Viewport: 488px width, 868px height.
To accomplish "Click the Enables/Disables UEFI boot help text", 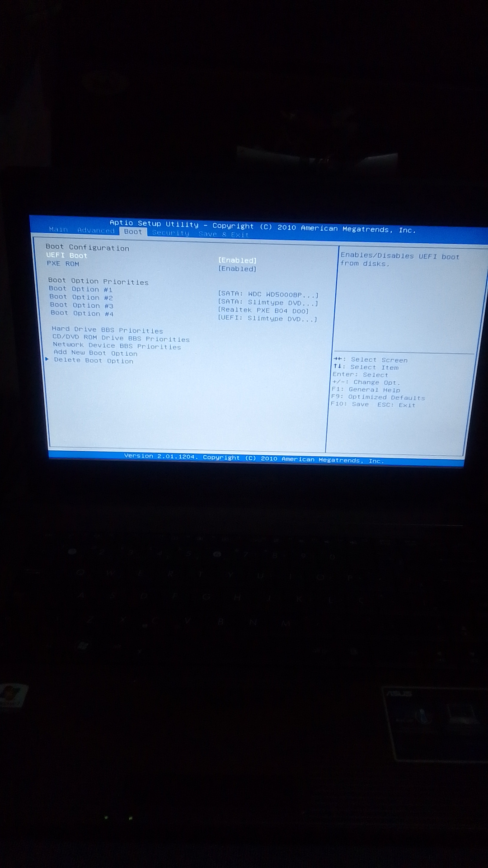I will click(399, 259).
